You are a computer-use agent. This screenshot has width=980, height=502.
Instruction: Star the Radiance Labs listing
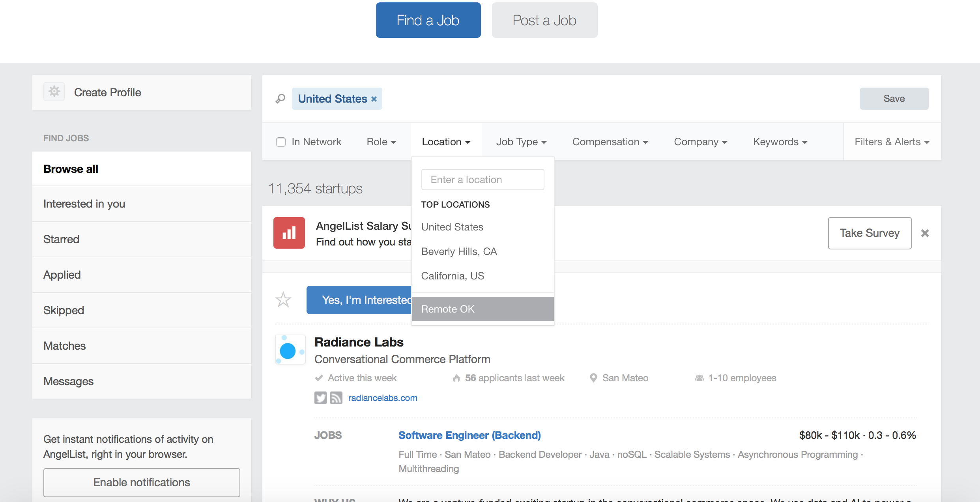[283, 300]
